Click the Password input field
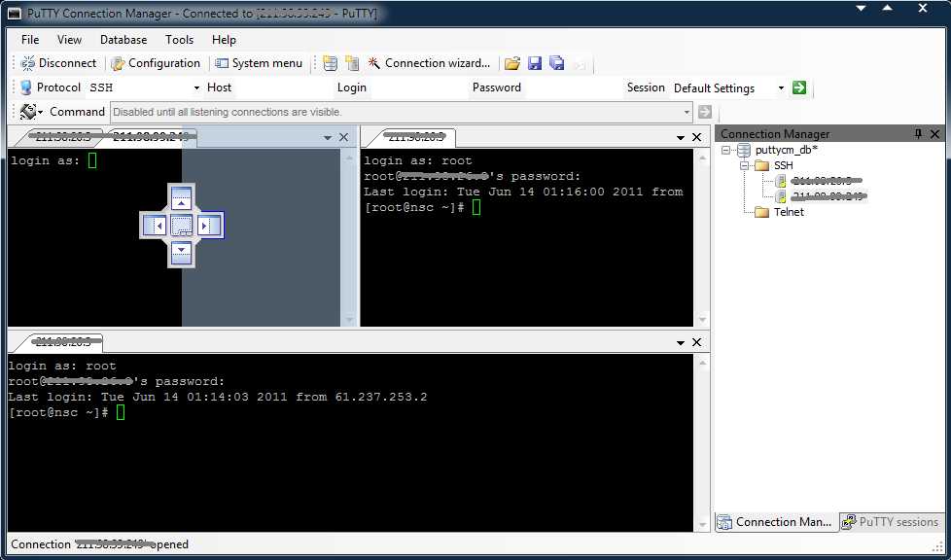Screen dimensions: 951x560 pyautogui.click(x=572, y=87)
